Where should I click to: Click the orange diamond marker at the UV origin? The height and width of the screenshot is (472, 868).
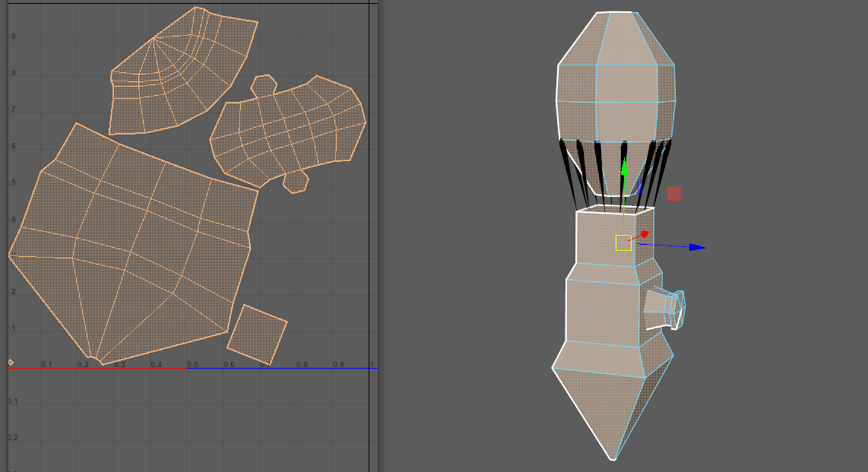point(11,362)
